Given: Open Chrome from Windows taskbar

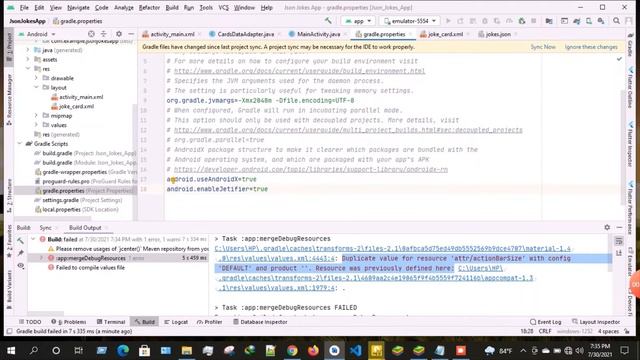Looking at the screenshot, I should tap(292, 350).
